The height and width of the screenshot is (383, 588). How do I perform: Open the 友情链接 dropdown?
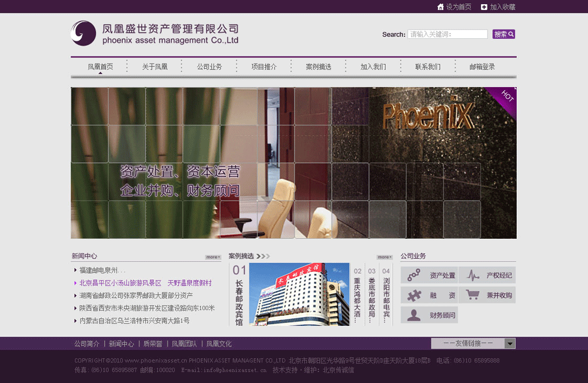click(x=473, y=343)
